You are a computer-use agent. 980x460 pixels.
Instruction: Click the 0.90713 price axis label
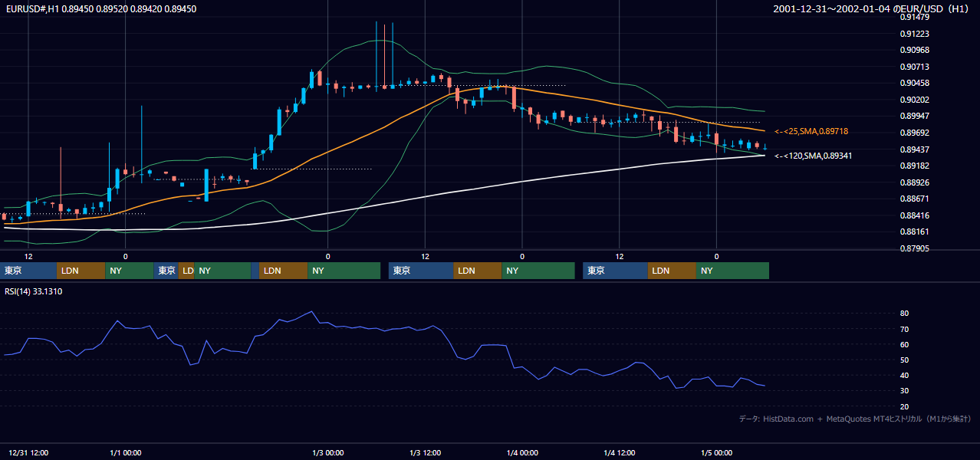coord(915,67)
